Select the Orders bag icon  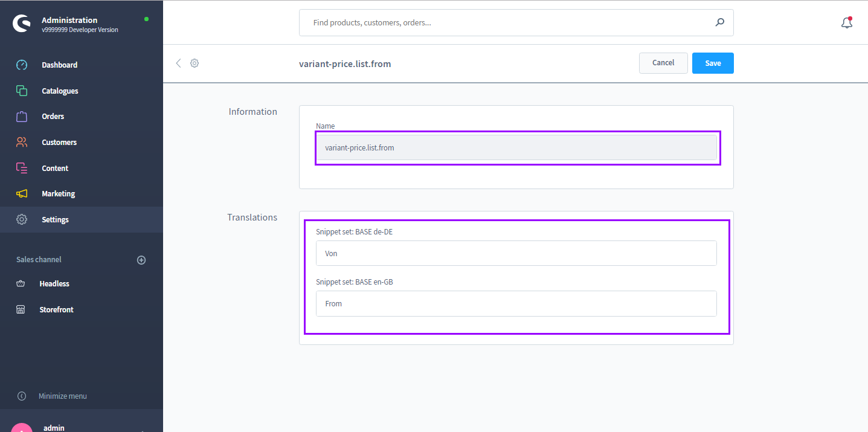tap(22, 116)
